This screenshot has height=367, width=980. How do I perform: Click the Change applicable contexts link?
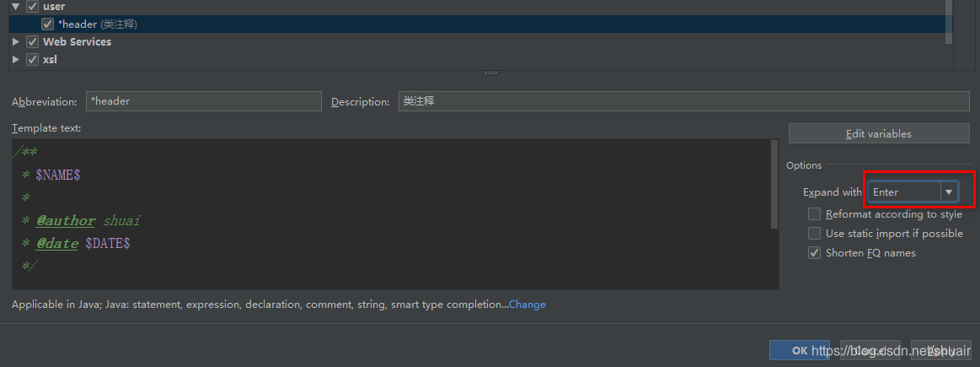[x=527, y=305]
